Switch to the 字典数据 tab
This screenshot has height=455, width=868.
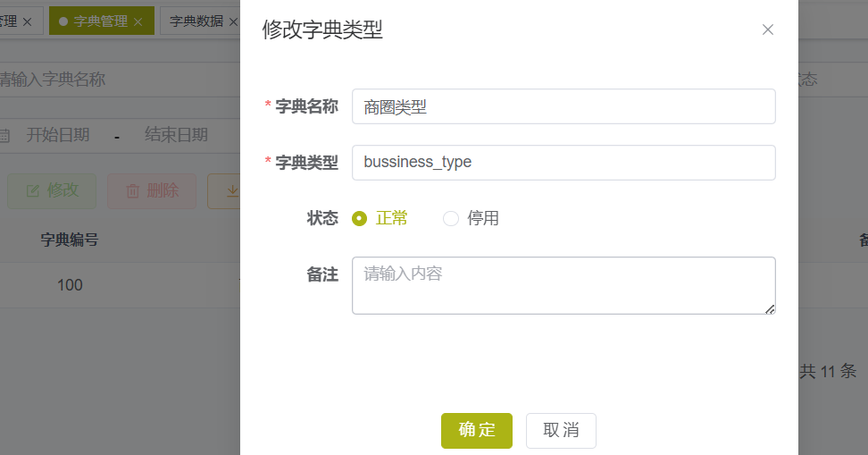point(197,21)
